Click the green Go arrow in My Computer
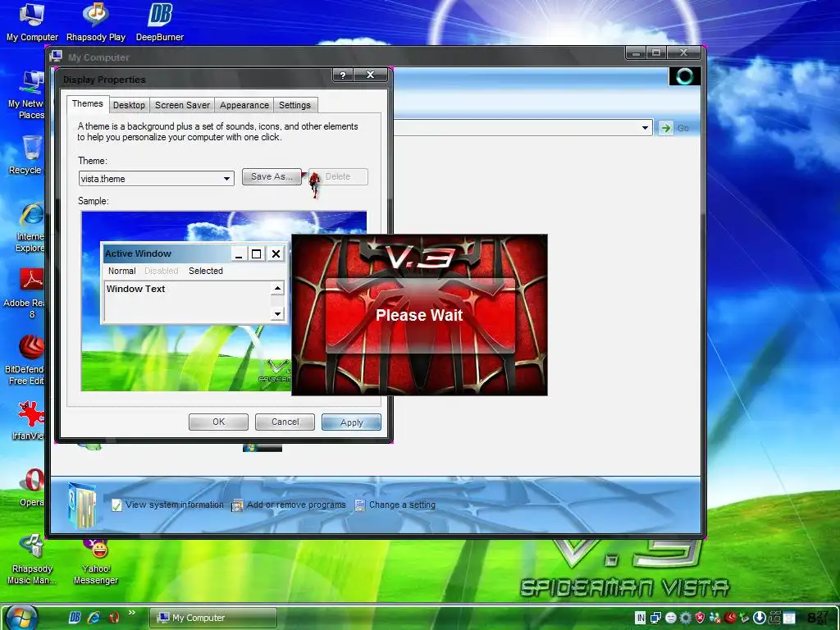 (665, 128)
